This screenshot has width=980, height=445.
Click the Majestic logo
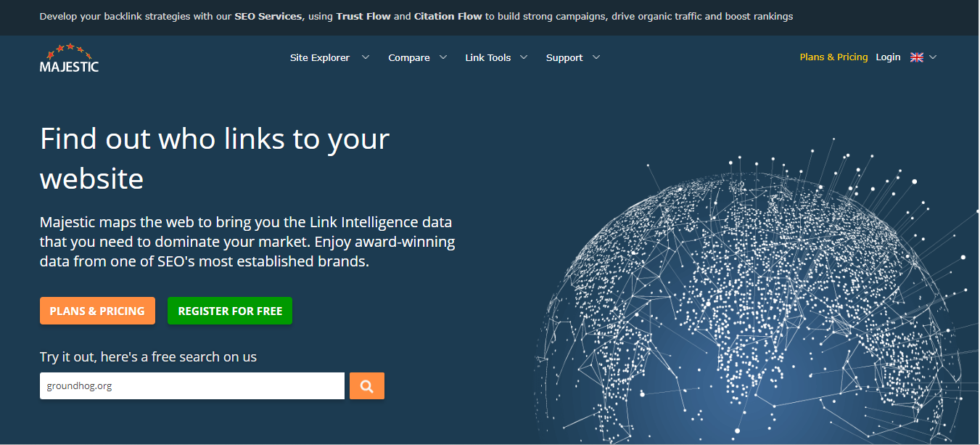69,58
